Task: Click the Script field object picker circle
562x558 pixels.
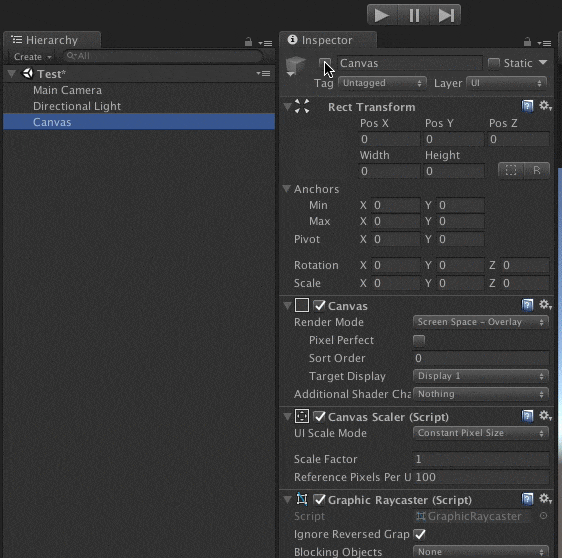Action: tap(543, 516)
